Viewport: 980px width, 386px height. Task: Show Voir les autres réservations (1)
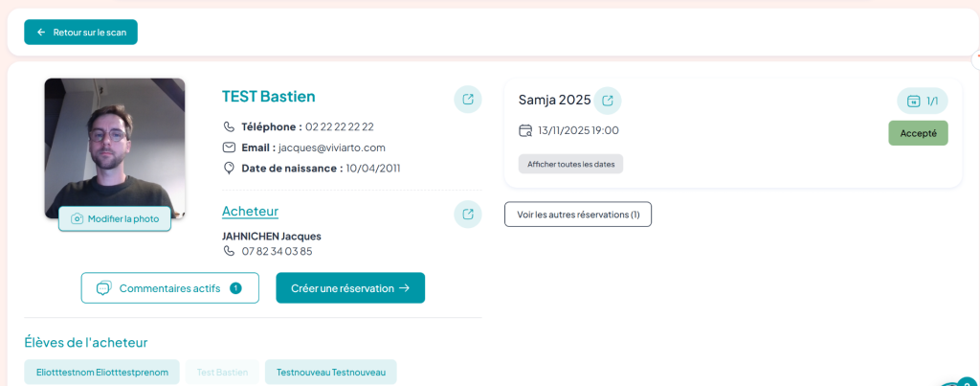click(x=578, y=214)
